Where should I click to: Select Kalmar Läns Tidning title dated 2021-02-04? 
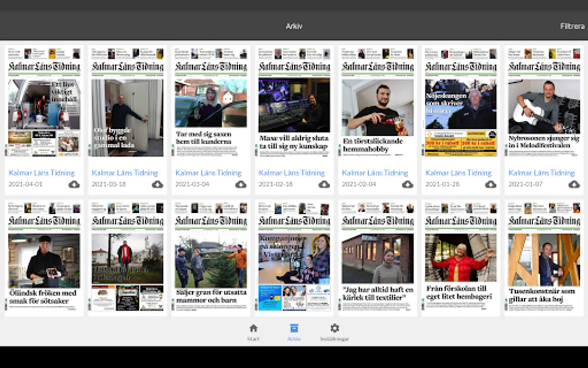375,173
